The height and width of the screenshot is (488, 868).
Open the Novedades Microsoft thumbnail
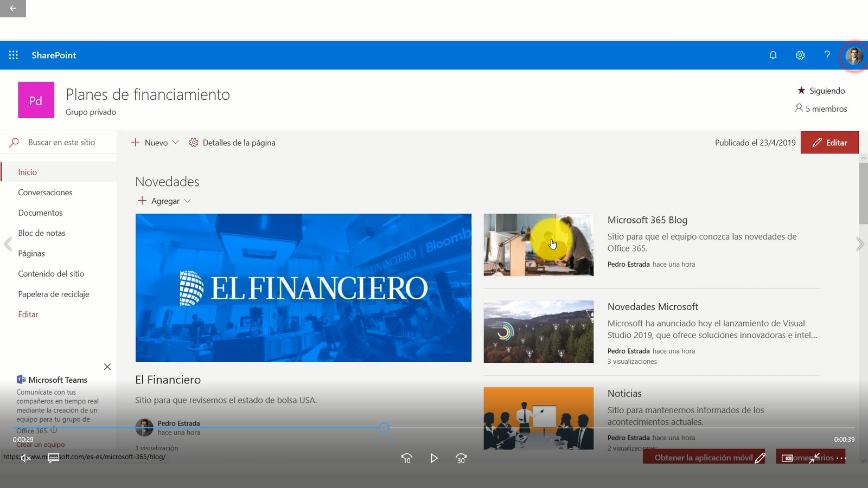(539, 331)
